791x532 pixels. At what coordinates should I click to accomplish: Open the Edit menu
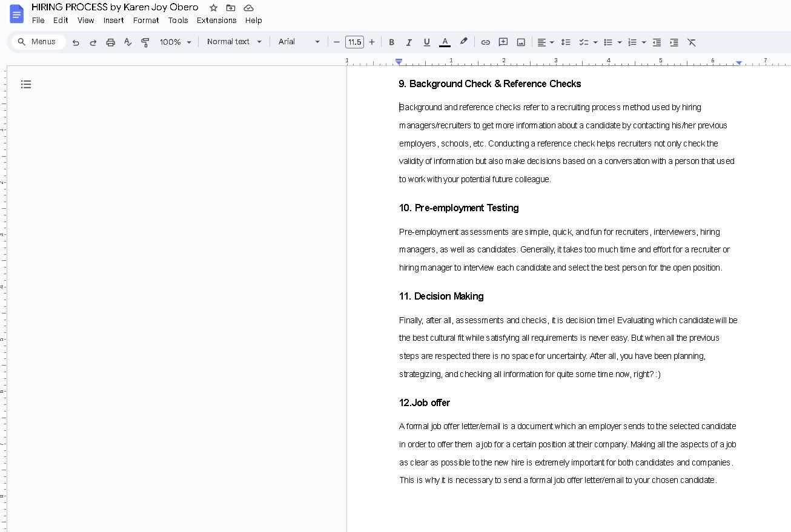click(x=61, y=20)
